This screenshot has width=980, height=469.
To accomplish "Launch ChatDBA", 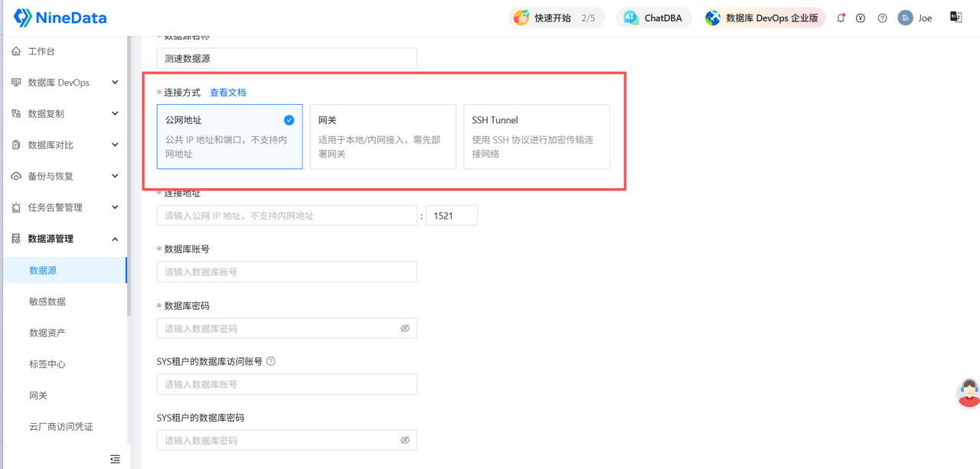I will point(653,18).
